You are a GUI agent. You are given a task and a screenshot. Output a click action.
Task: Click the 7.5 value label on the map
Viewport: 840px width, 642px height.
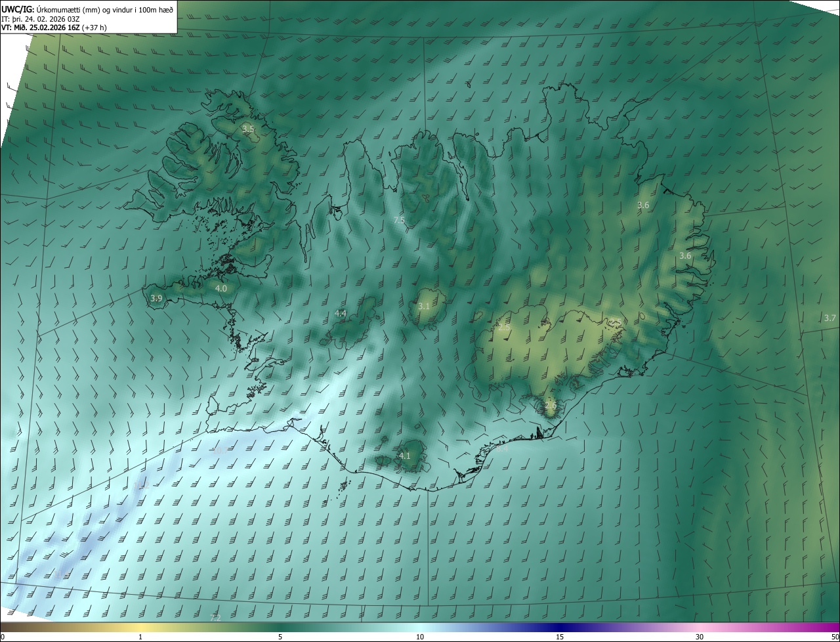pos(398,220)
